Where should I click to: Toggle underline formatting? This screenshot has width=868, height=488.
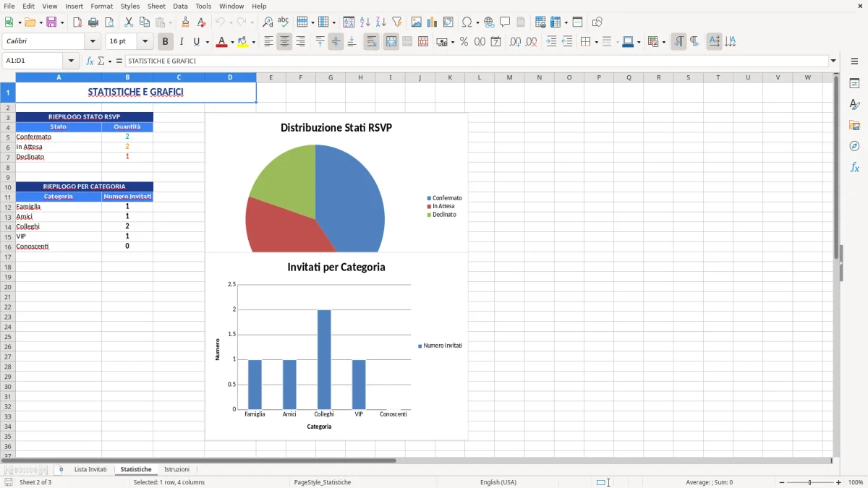196,41
